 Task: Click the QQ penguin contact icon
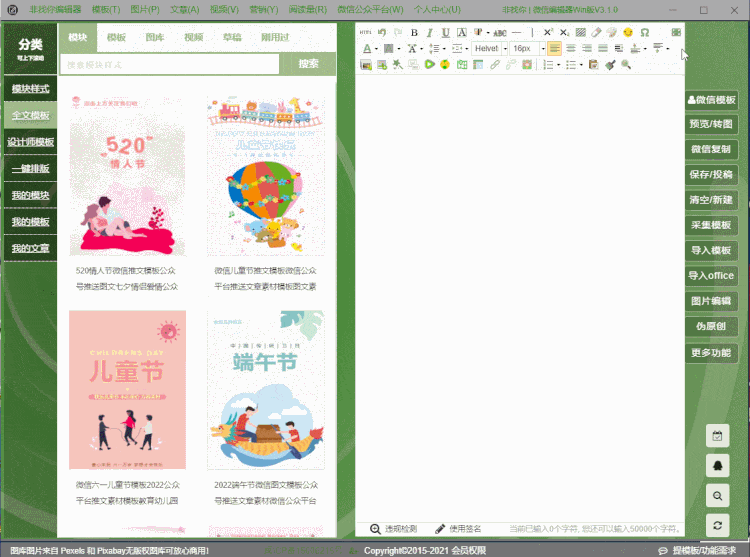tap(717, 466)
